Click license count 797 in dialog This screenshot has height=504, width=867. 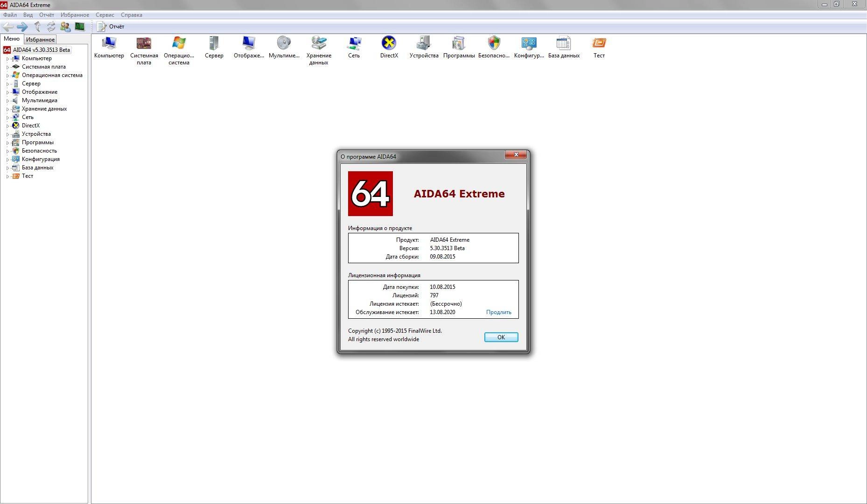[434, 295]
